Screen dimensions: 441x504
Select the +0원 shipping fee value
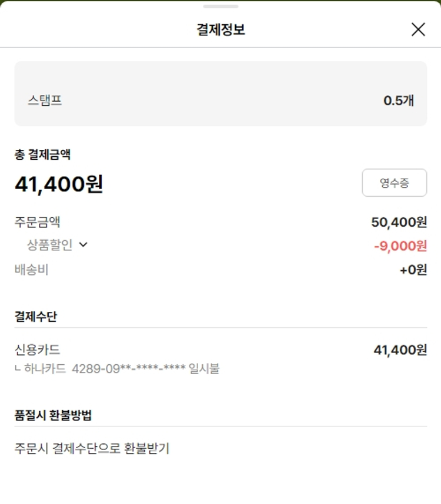pos(413,270)
